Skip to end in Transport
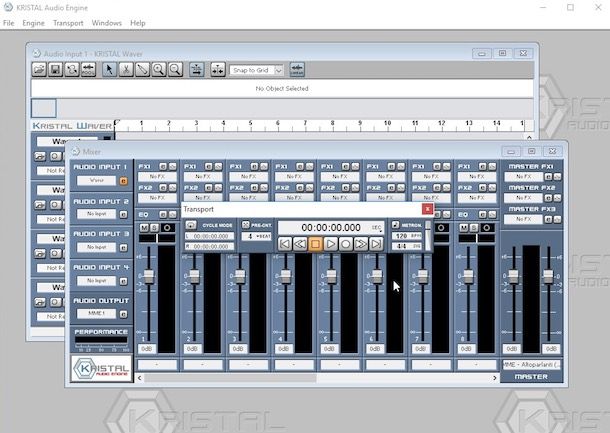610x433 pixels. point(376,244)
